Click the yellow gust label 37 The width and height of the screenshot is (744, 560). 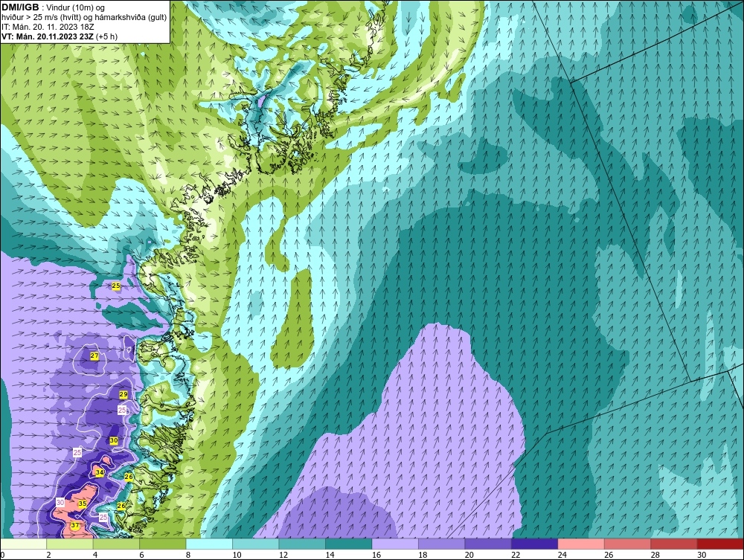75,525
